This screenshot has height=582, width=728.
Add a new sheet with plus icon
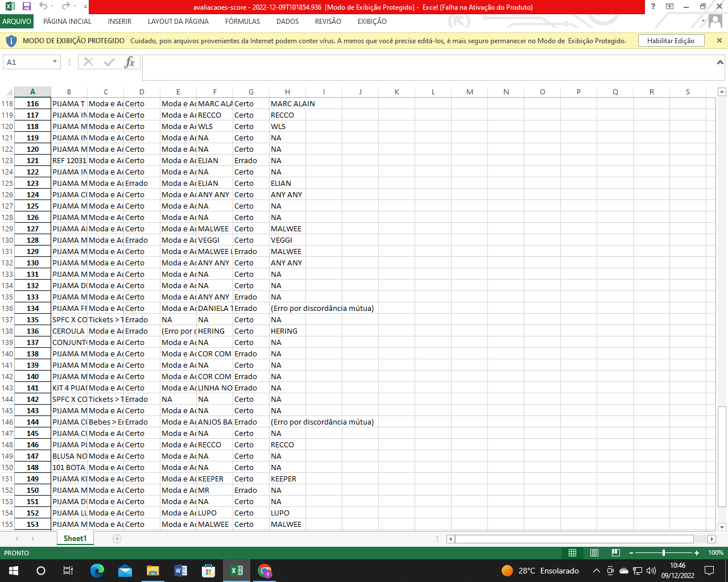coord(117,539)
